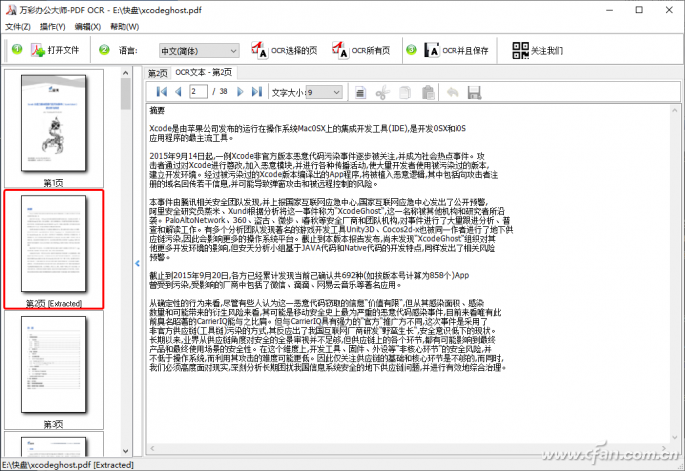685x471 pixels.
Task: Select the partially visible page 4 thumbnail
Action: [x=54, y=444]
